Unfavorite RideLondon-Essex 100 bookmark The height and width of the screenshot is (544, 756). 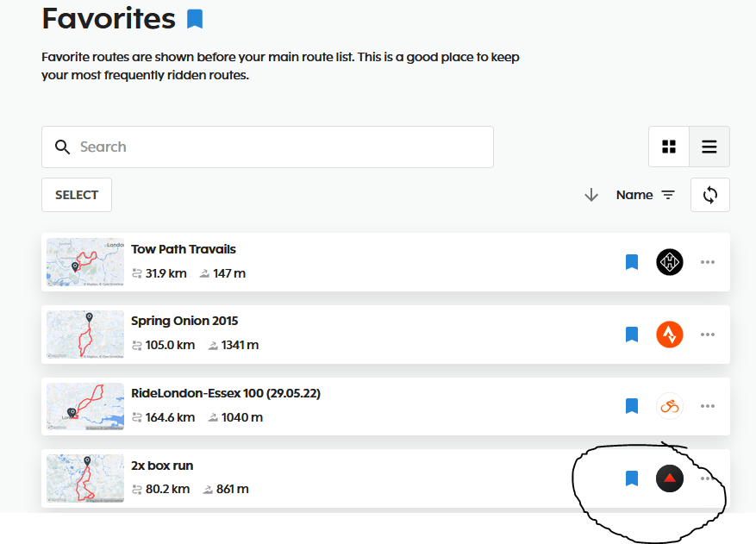pos(631,406)
